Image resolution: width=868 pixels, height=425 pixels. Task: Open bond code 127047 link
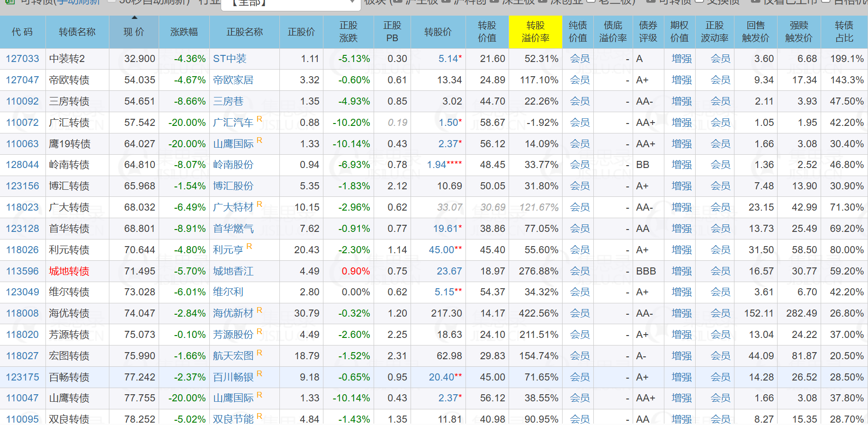click(x=22, y=80)
